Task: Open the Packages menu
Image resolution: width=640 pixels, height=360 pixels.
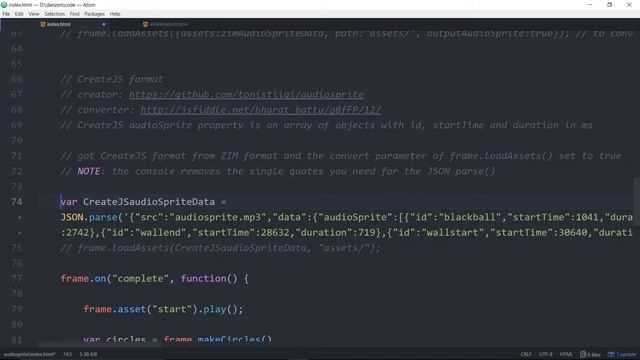Action: [95, 14]
